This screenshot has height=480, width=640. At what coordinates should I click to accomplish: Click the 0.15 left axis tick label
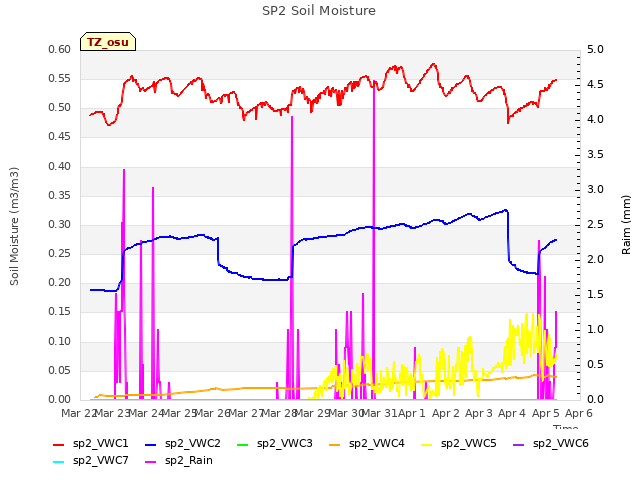pos(60,311)
